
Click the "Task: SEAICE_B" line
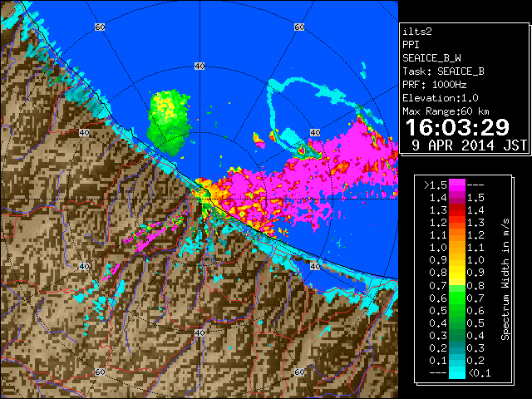(443, 71)
